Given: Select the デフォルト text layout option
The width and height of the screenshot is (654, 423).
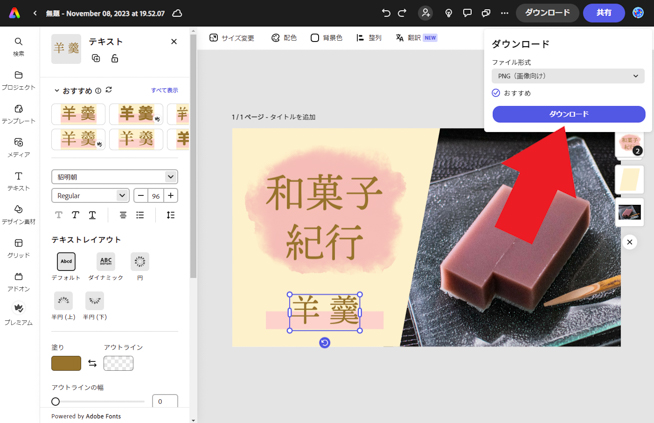Looking at the screenshot, I should (x=66, y=264).
